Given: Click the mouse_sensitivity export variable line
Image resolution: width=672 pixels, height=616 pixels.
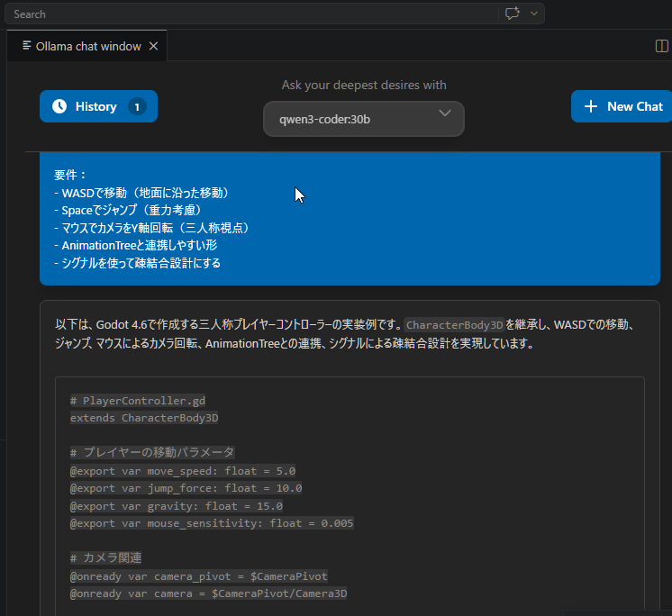Looking at the screenshot, I should tap(212, 523).
